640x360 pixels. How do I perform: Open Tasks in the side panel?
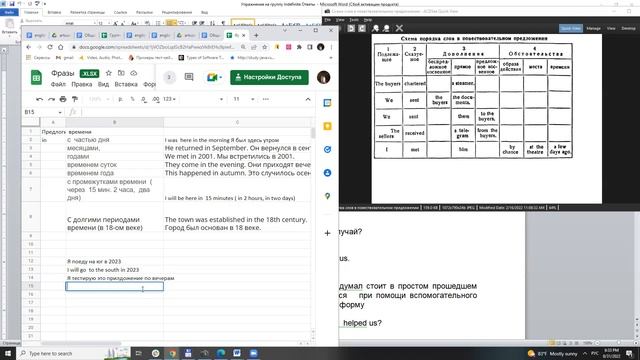(327, 149)
